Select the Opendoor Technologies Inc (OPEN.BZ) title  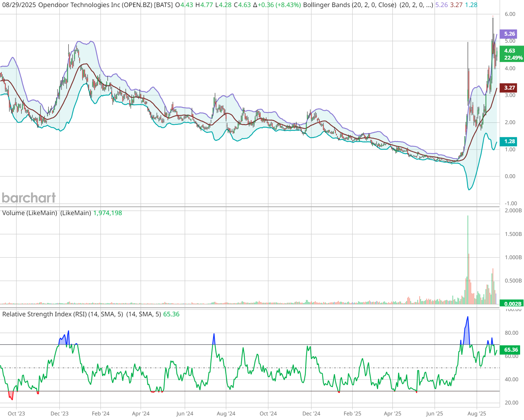95,5
